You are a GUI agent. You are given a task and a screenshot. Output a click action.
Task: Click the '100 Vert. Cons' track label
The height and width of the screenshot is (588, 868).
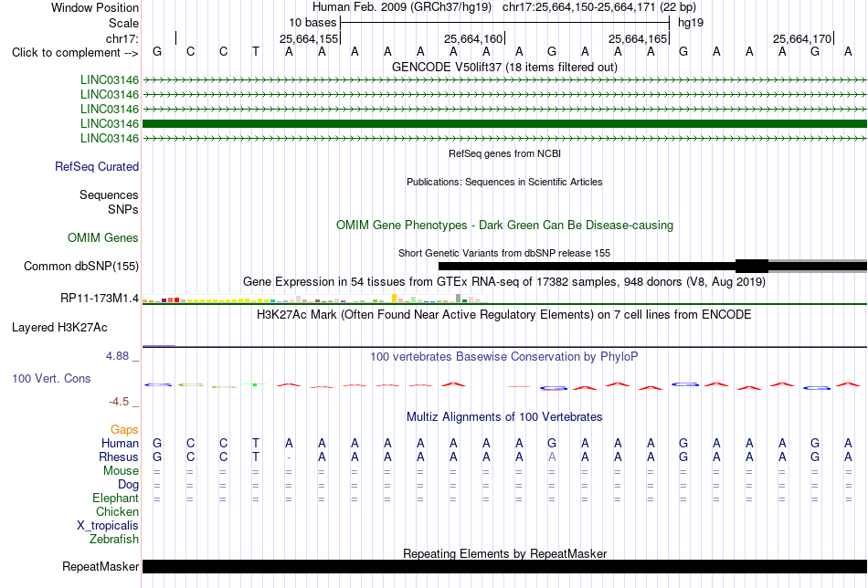tap(51, 378)
